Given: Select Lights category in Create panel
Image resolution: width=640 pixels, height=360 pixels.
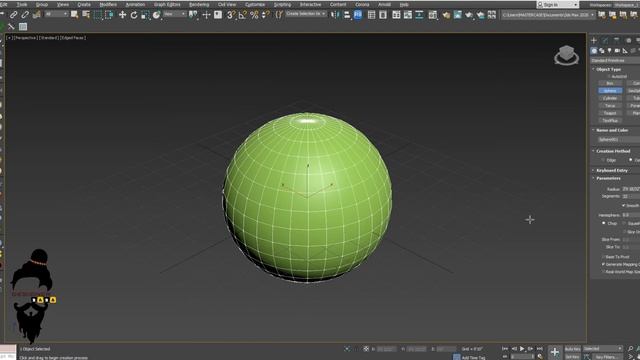Looking at the screenshot, I should [x=609, y=51].
